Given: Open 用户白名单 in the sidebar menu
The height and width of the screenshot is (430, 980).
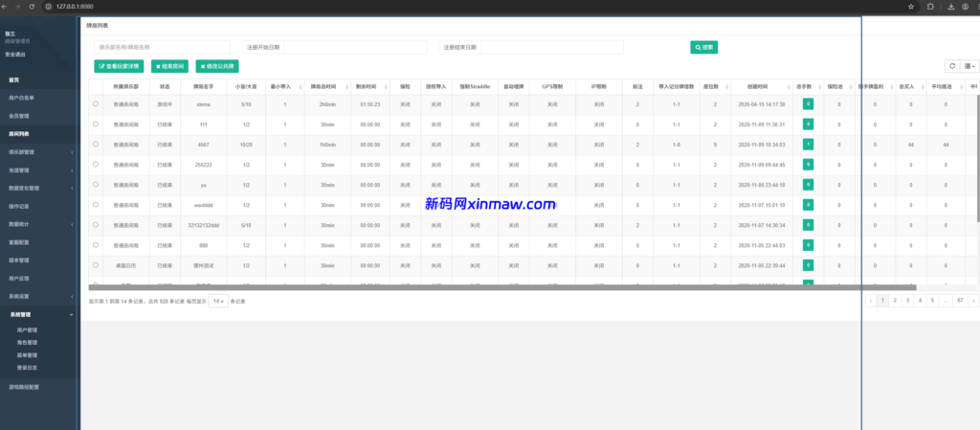Looking at the screenshot, I should point(22,98).
